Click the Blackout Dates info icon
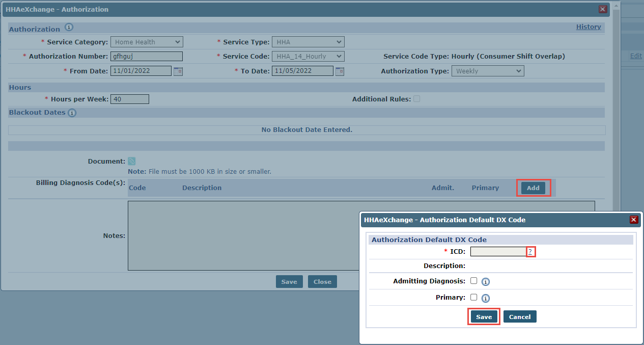The height and width of the screenshot is (345, 644). point(72,113)
